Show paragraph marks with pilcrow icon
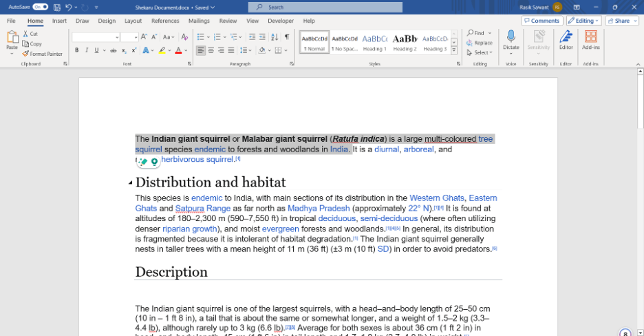Viewport: 644px width, 336px height. pyautogui.click(x=287, y=36)
